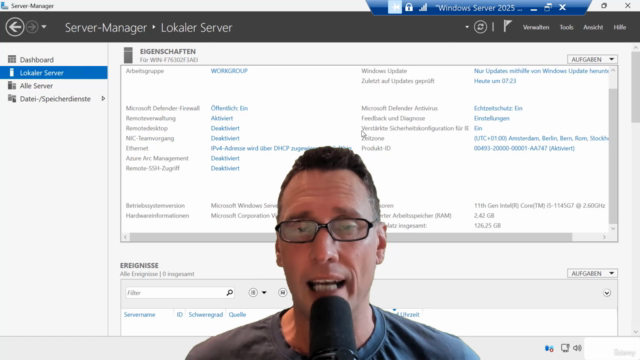Click the Dashboard sidebar icon
The image size is (640, 360).
[x=12, y=60]
